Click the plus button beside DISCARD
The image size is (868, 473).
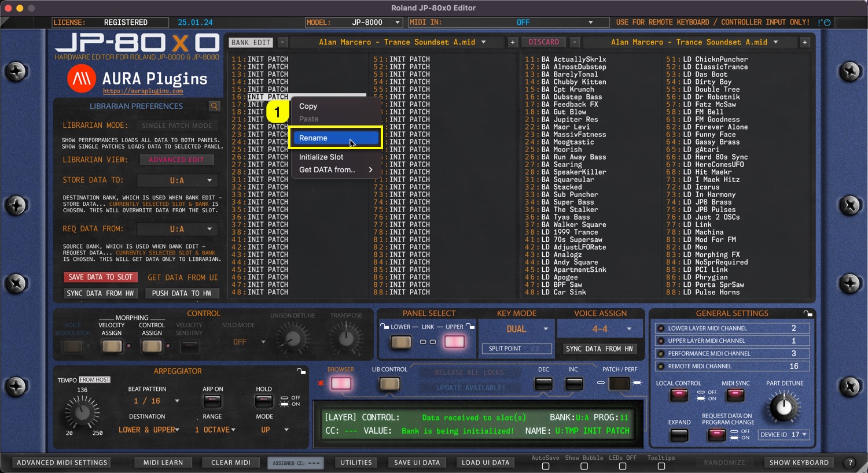(x=513, y=42)
